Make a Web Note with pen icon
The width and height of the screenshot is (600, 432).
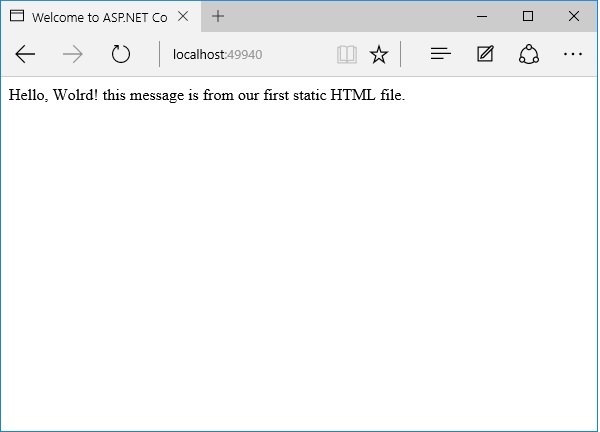click(485, 55)
